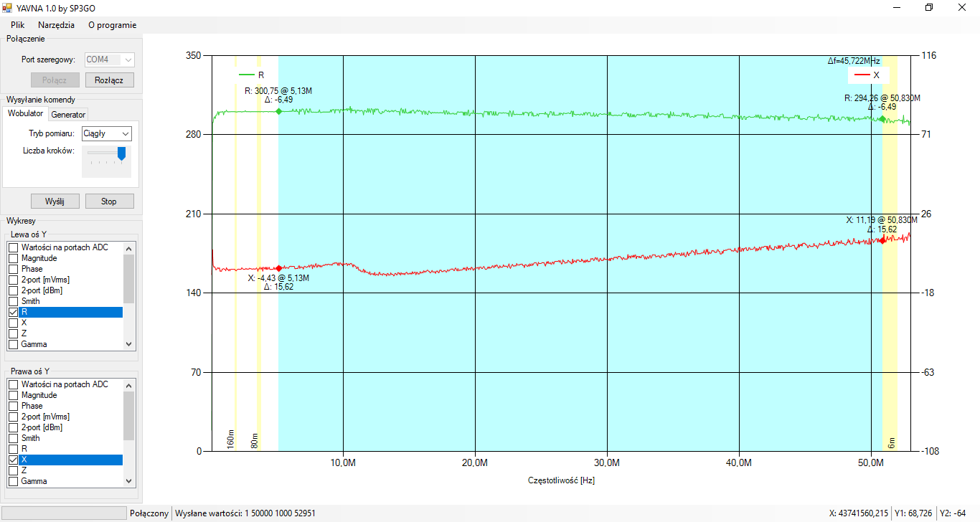Click the red X legend line icon
Screen dimensions: 980x522
(862, 75)
